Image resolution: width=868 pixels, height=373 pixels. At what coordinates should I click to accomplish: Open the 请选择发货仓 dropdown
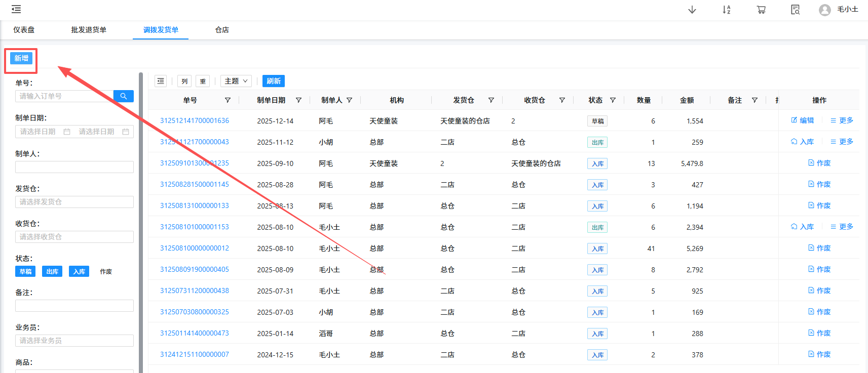pyautogui.click(x=74, y=202)
